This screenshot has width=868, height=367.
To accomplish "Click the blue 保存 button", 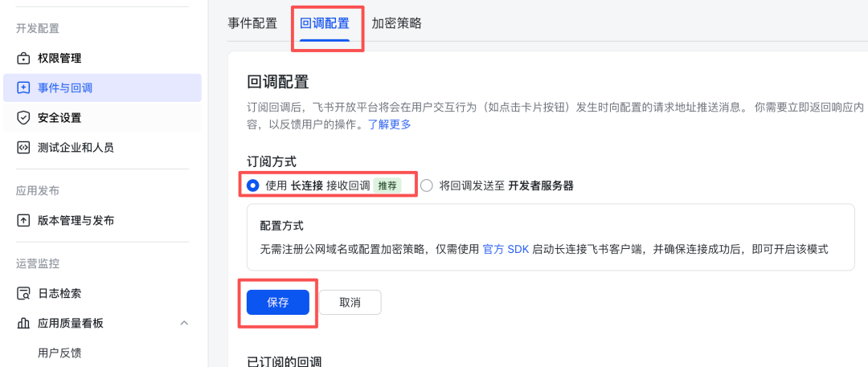I will [x=277, y=302].
